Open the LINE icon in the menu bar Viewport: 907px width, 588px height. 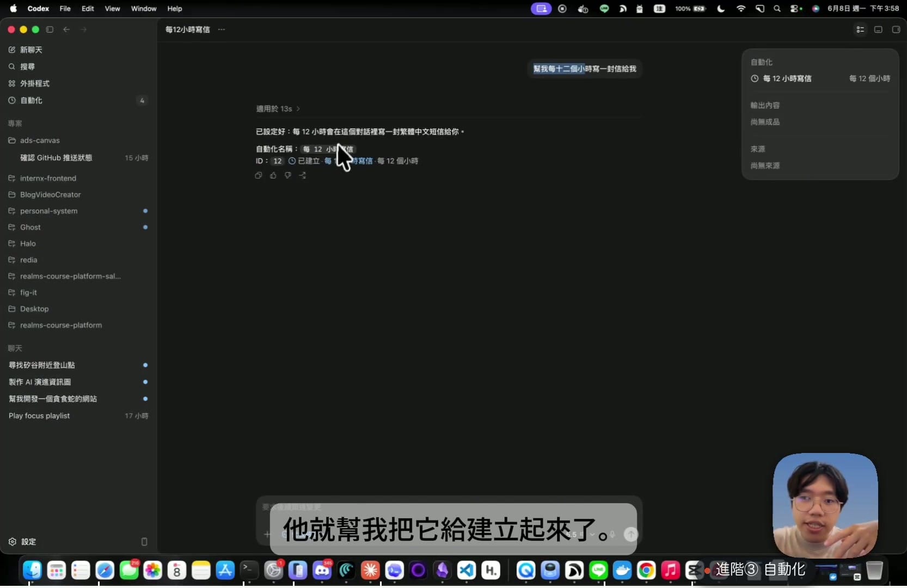[x=604, y=9]
